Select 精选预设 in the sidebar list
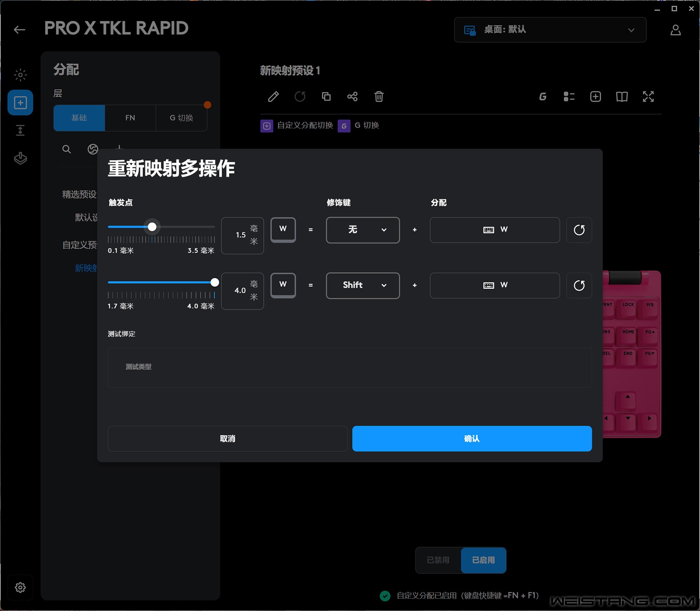 (79, 195)
